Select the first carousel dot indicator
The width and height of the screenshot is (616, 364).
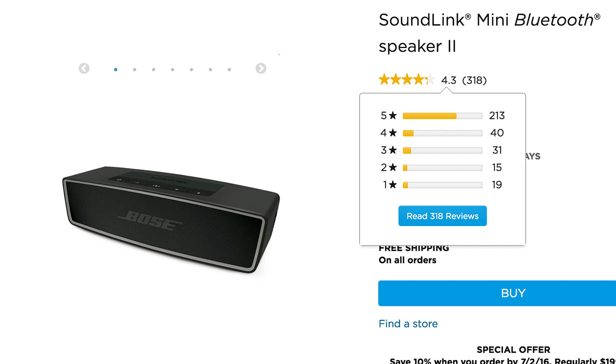tap(115, 69)
